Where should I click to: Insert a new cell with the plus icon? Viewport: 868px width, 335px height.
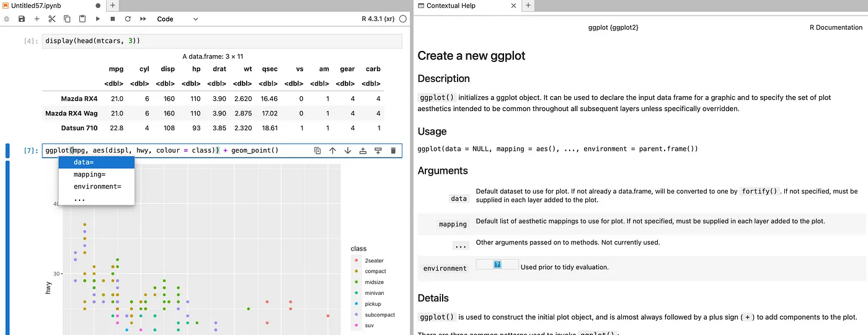(x=37, y=19)
